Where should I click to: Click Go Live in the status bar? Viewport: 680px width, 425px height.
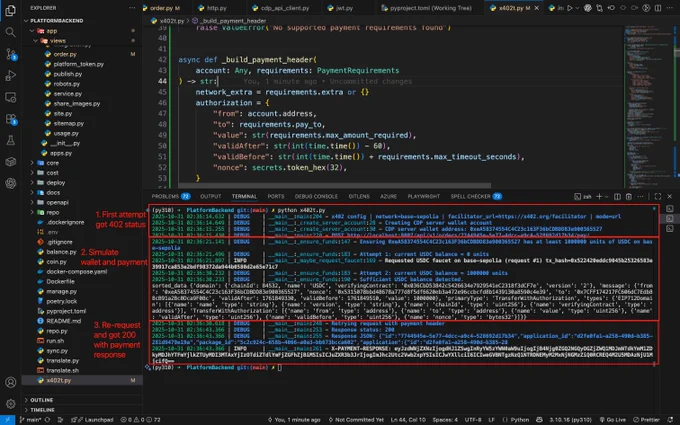(613, 420)
